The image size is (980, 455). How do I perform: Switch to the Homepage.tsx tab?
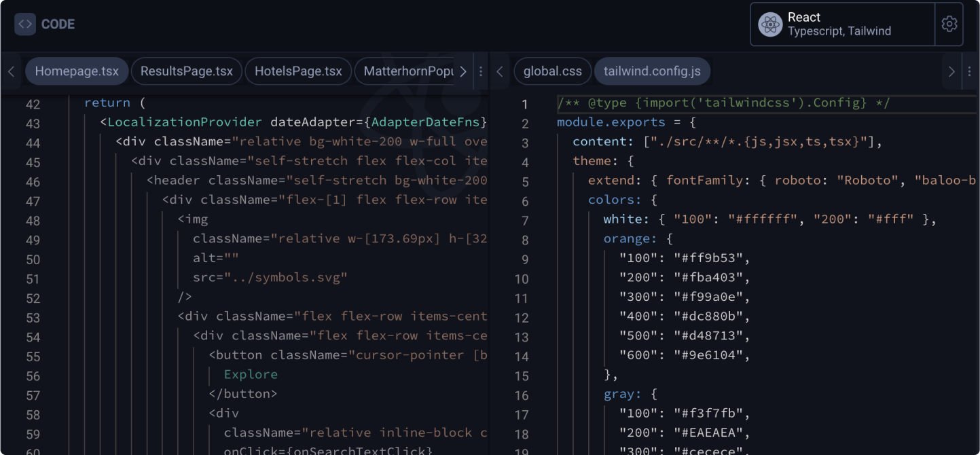coord(77,71)
